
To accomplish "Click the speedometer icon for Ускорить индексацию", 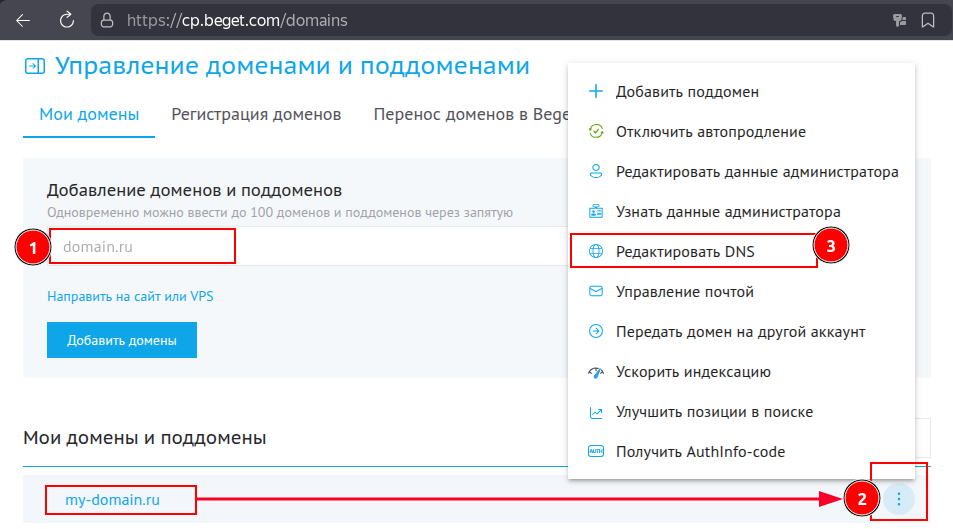I will click(x=596, y=372).
